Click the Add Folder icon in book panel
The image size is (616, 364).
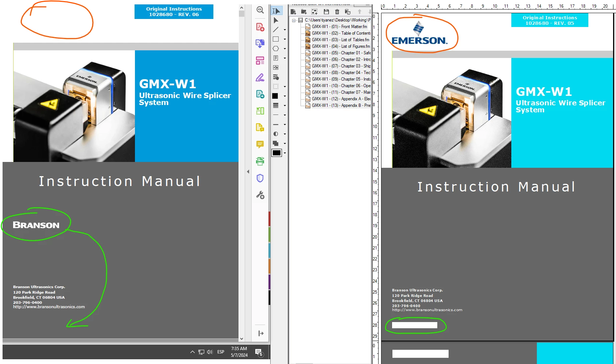tap(304, 12)
